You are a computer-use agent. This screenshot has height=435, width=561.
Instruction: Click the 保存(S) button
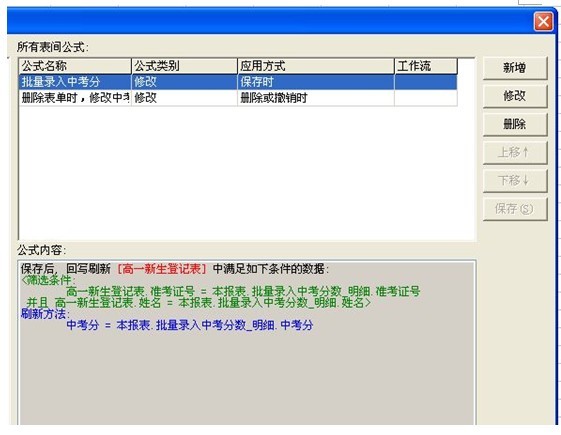(515, 209)
